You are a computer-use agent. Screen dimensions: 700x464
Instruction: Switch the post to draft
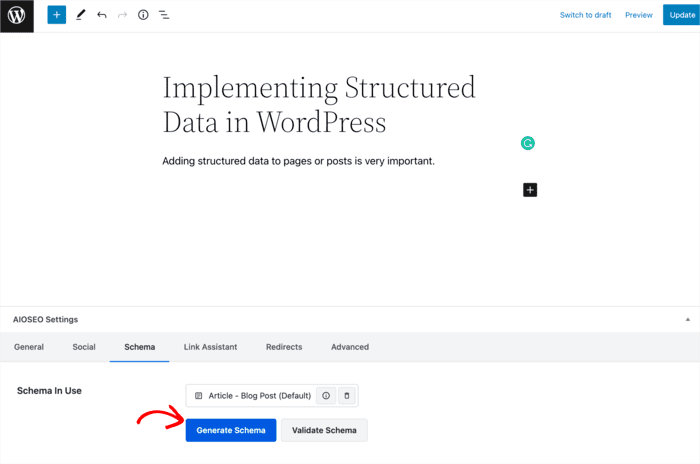click(585, 15)
